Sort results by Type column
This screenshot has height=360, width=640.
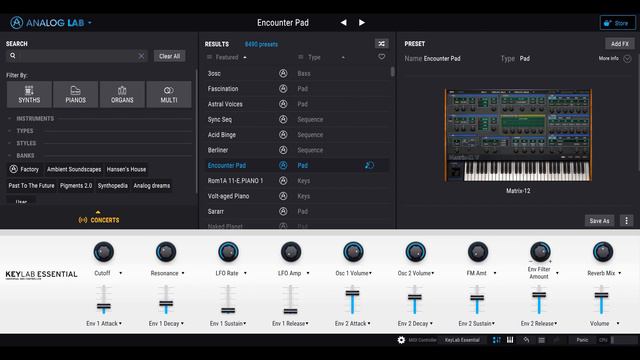(314, 58)
